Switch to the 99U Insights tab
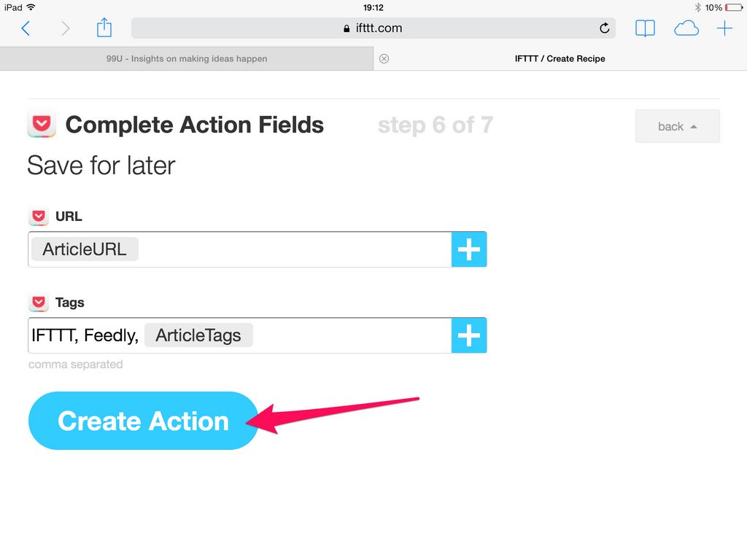The height and width of the screenshot is (560, 747). coord(187,59)
